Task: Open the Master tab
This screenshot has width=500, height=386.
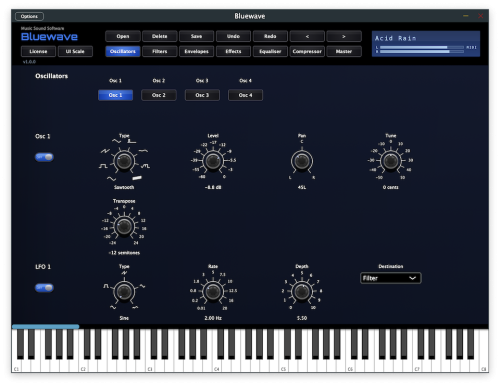Action: 344,51
